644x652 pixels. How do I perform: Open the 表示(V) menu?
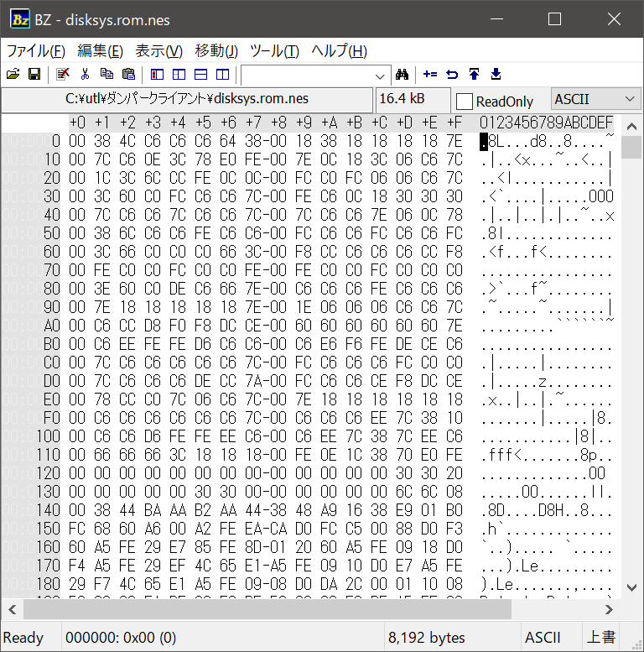(x=158, y=50)
